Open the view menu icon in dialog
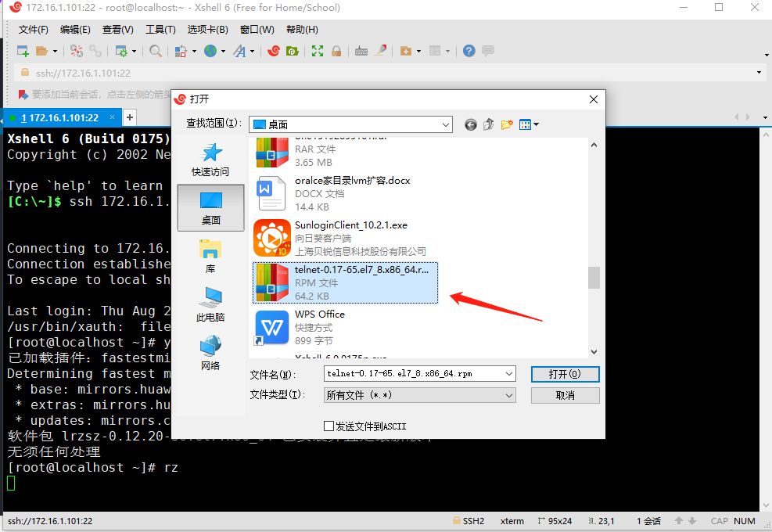The width and height of the screenshot is (772, 532). 529,124
